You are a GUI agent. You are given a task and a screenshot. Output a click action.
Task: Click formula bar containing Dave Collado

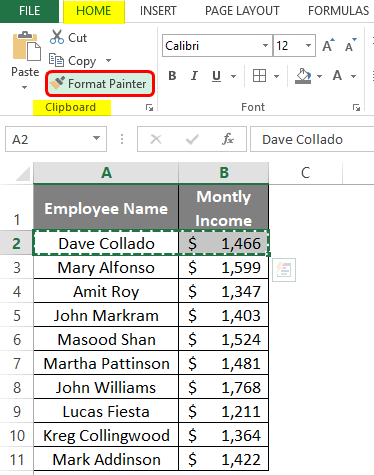coord(312,139)
